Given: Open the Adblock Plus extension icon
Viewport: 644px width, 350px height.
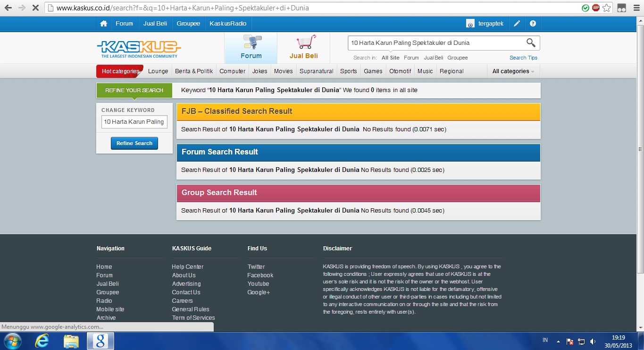Looking at the screenshot, I should [596, 8].
